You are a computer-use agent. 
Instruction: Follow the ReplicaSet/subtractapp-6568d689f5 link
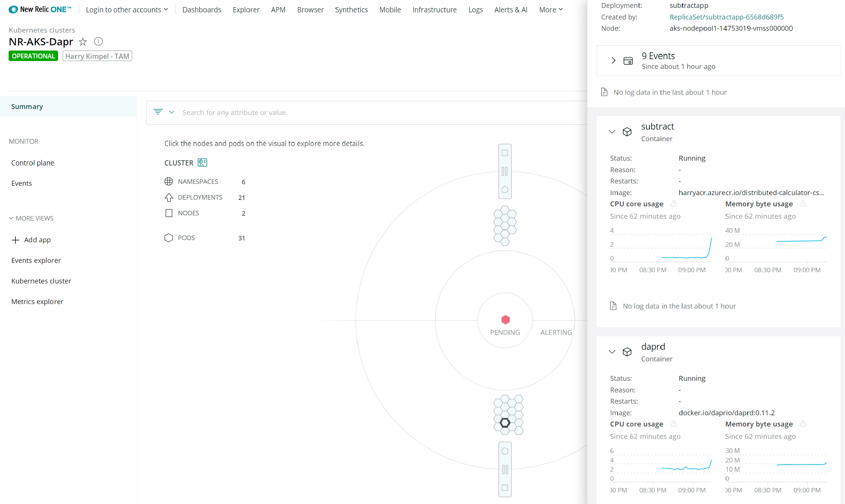(726, 17)
